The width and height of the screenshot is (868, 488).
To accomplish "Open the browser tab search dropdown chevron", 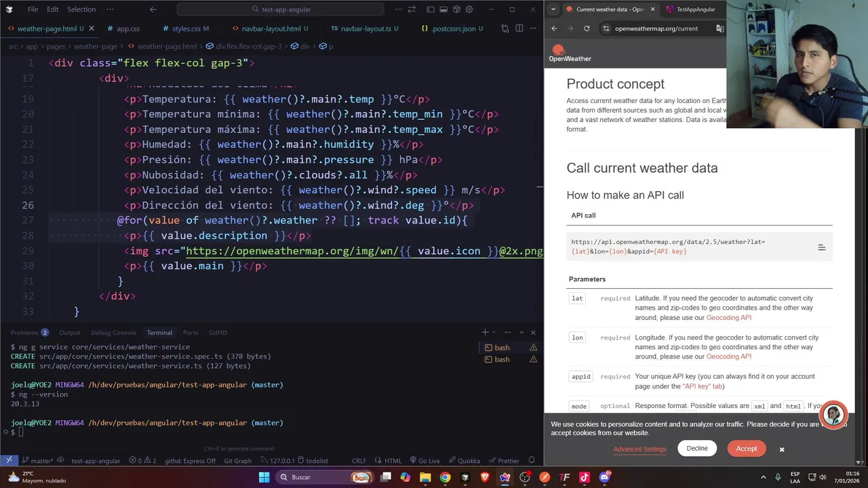I will (x=553, y=9).
